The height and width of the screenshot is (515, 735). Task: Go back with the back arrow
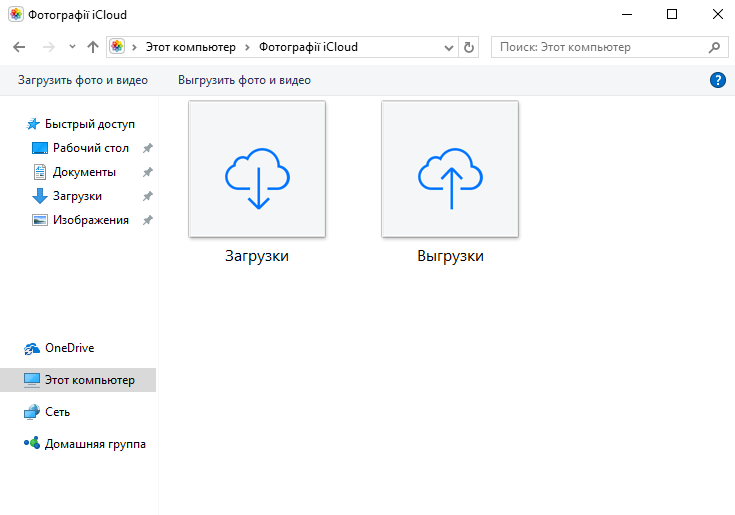19,47
